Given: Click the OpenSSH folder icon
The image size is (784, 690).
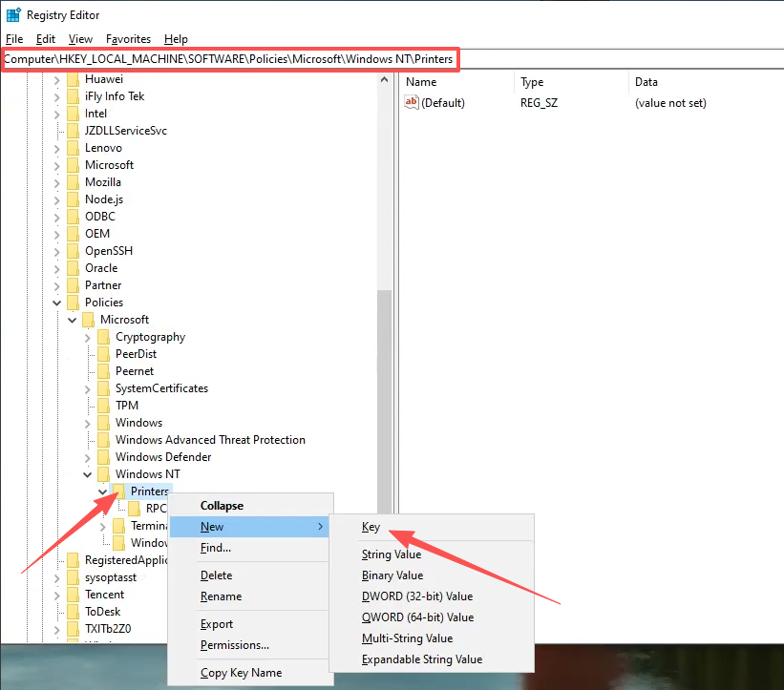Looking at the screenshot, I should click(x=73, y=251).
